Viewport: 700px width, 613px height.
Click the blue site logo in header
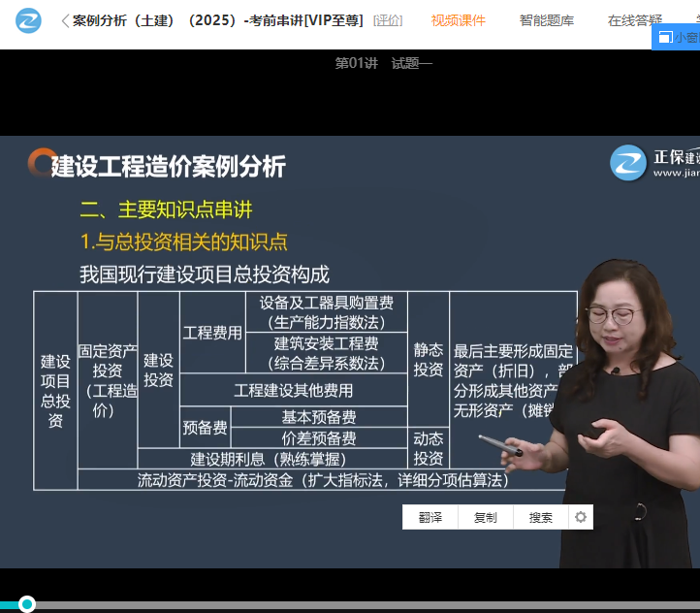coord(29,20)
